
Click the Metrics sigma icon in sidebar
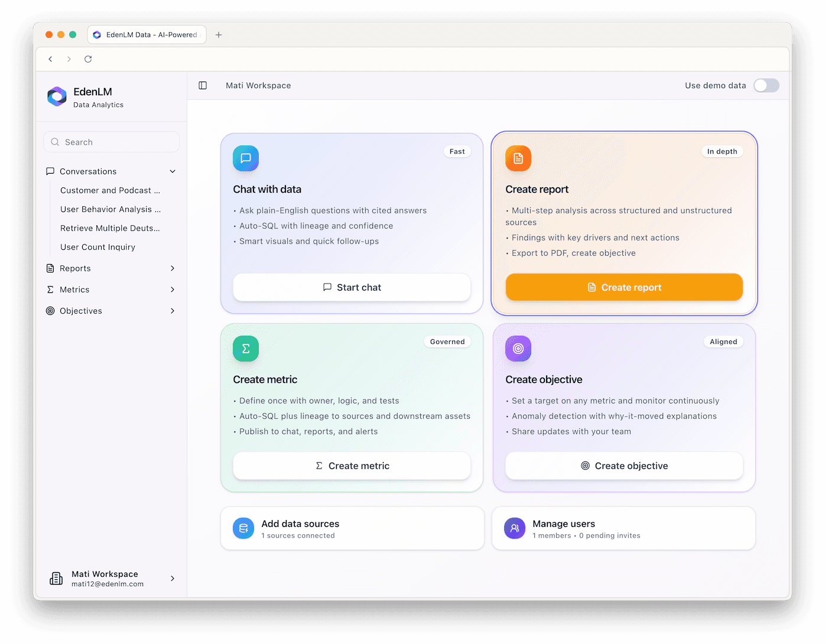(50, 290)
